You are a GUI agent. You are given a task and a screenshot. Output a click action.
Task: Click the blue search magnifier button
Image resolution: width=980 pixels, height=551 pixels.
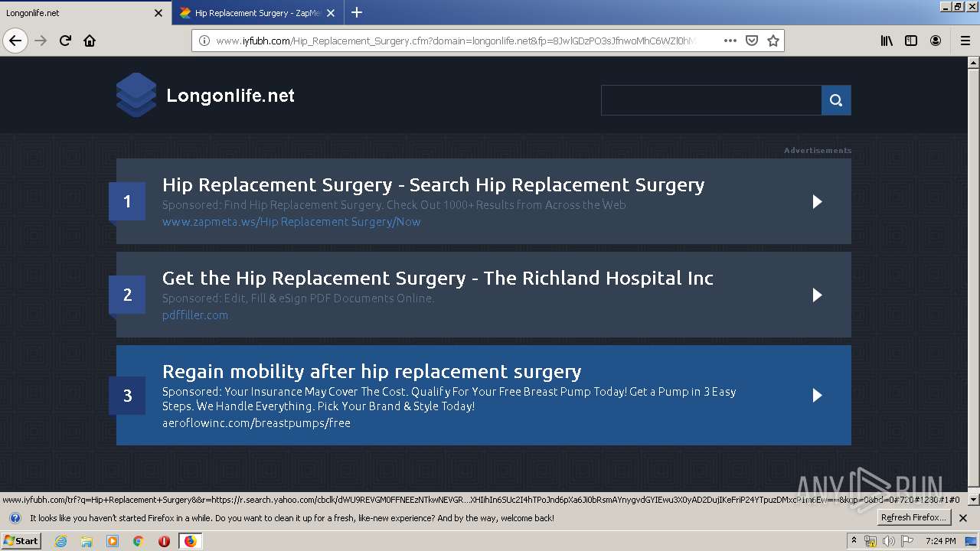[836, 100]
